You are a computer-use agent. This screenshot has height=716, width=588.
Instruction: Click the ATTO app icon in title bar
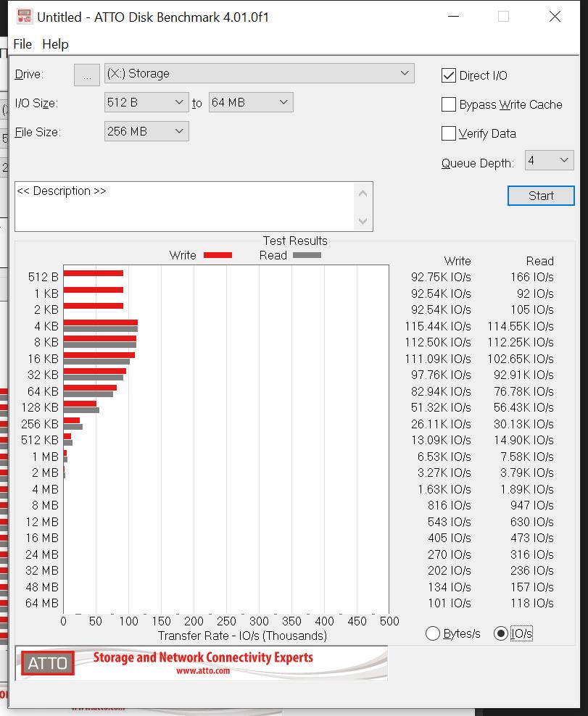click(x=24, y=17)
